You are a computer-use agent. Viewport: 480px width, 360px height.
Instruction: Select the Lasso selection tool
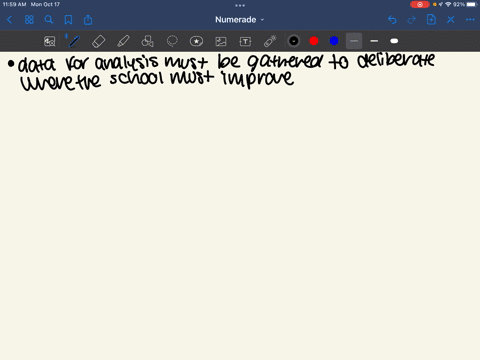point(172,41)
